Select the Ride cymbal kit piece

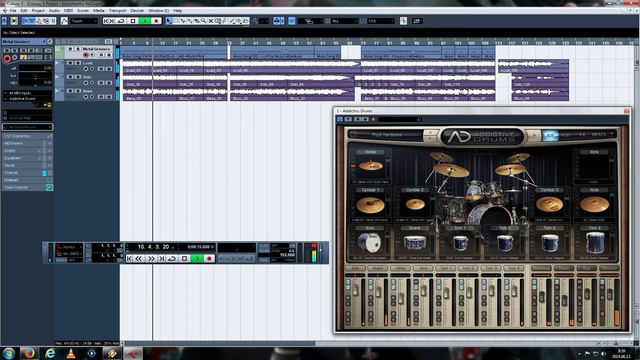click(594, 204)
